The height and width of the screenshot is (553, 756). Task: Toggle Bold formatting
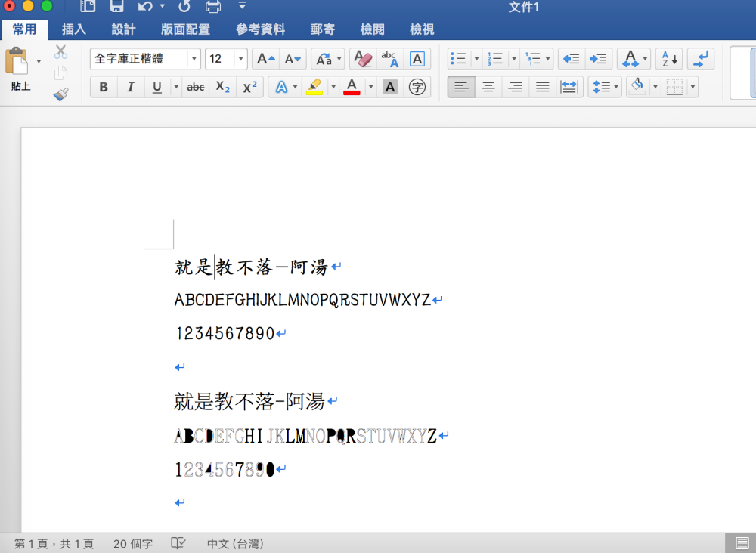pos(104,87)
